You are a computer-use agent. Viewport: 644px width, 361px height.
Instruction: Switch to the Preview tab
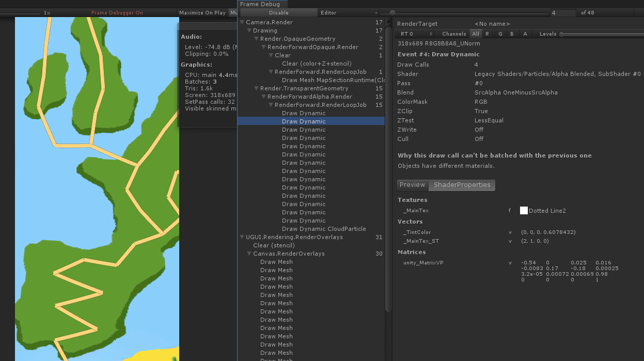pyautogui.click(x=412, y=185)
